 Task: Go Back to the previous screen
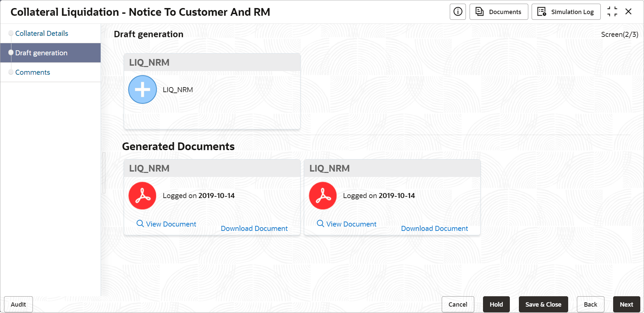click(x=591, y=304)
